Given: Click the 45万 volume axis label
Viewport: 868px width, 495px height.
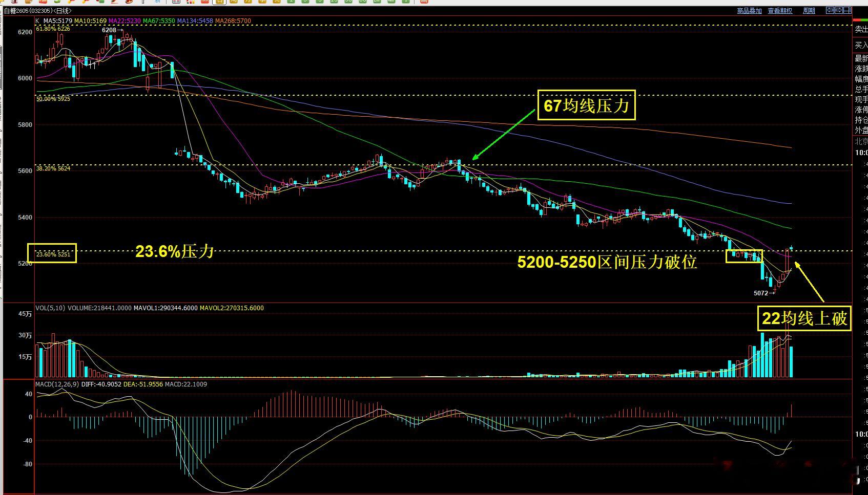Looking at the screenshot, I should (25, 314).
